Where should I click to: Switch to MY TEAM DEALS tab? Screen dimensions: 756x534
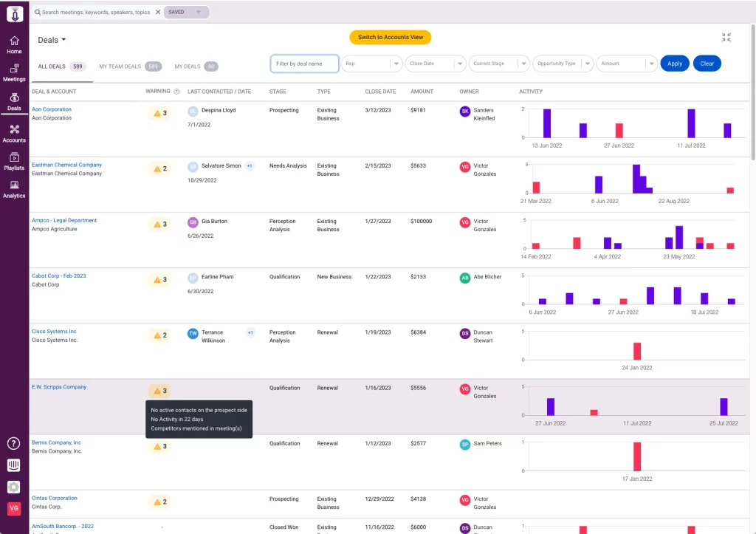130,66
